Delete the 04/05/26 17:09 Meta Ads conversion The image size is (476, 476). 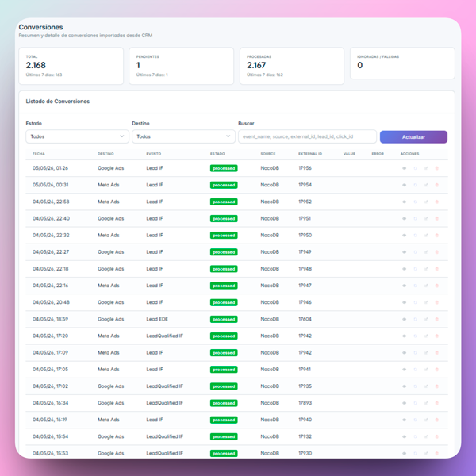(x=437, y=353)
